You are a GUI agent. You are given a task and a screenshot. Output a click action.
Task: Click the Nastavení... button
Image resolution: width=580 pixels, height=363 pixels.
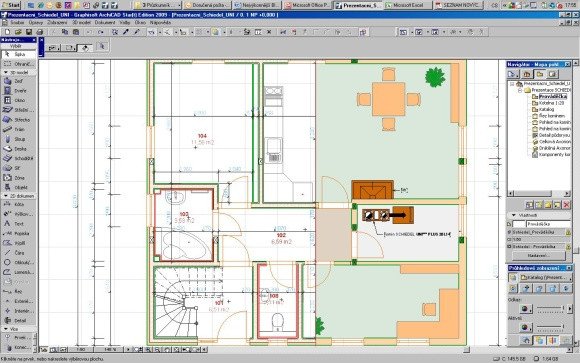pos(539,255)
